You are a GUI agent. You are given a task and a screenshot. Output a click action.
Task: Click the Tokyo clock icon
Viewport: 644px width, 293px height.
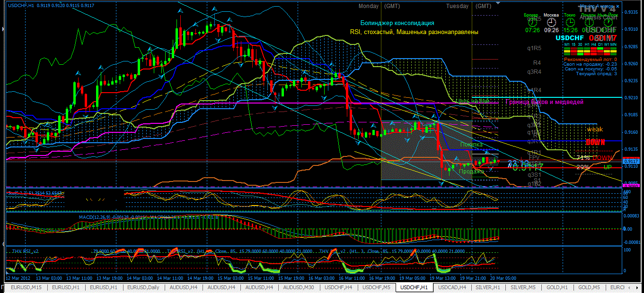click(x=569, y=22)
